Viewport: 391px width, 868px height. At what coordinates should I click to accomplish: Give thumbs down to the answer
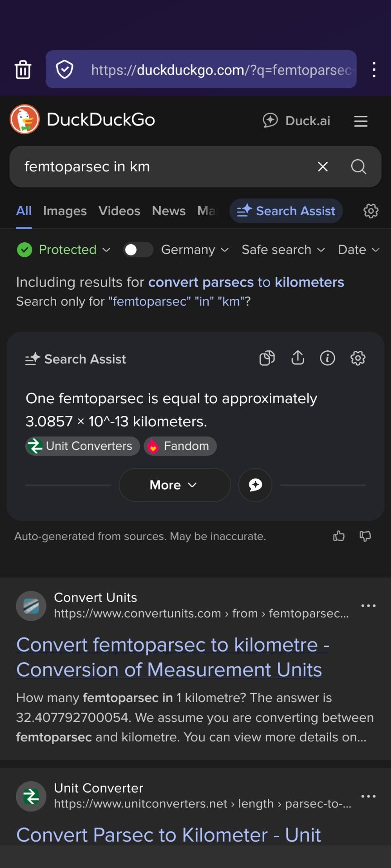(365, 536)
